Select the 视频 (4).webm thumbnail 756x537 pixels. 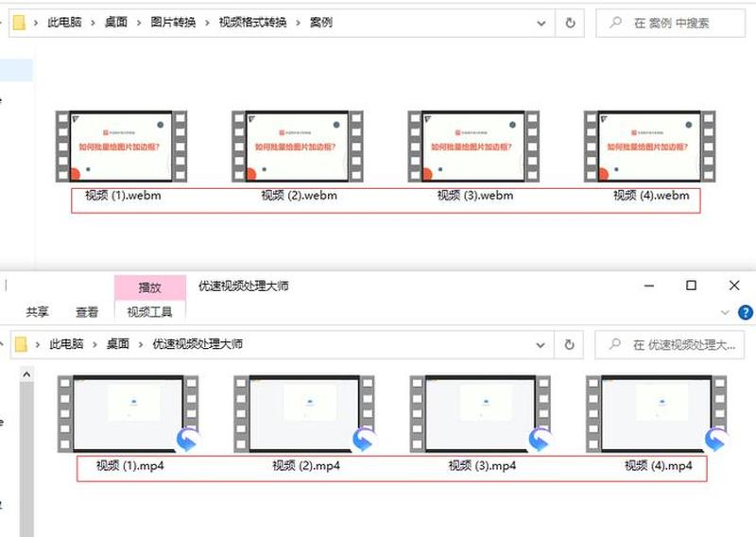(649, 147)
